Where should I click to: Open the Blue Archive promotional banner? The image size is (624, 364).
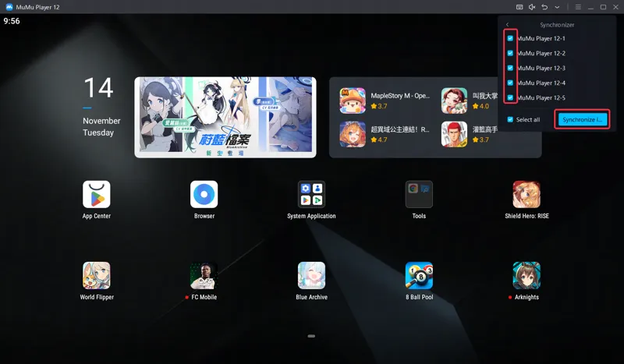pos(225,118)
